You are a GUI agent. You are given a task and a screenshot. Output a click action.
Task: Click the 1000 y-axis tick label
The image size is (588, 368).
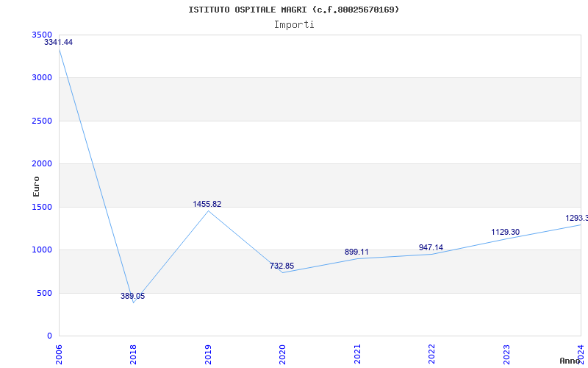point(42,250)
